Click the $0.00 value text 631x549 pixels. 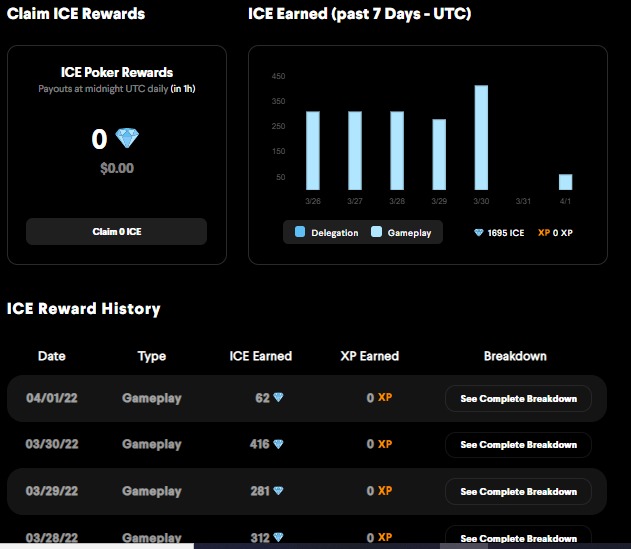click(x=117, y=168)
